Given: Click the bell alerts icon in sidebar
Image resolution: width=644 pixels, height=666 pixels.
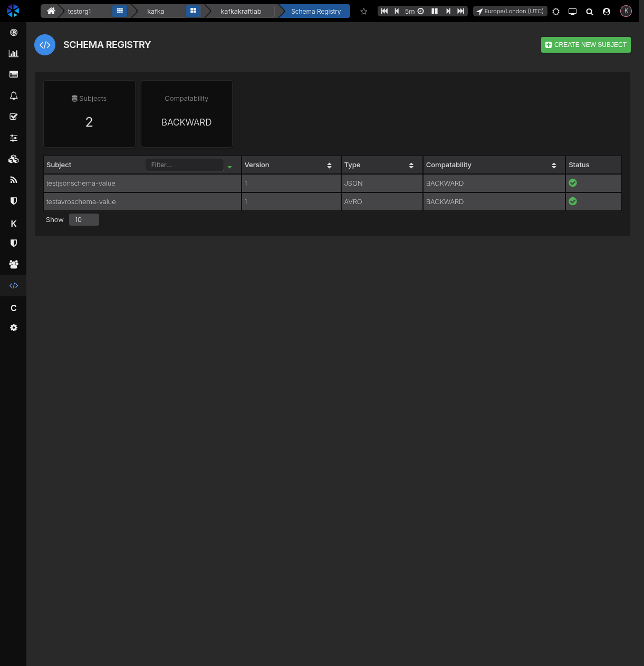Looking at the screenshot, I should (x=14, y=95).
